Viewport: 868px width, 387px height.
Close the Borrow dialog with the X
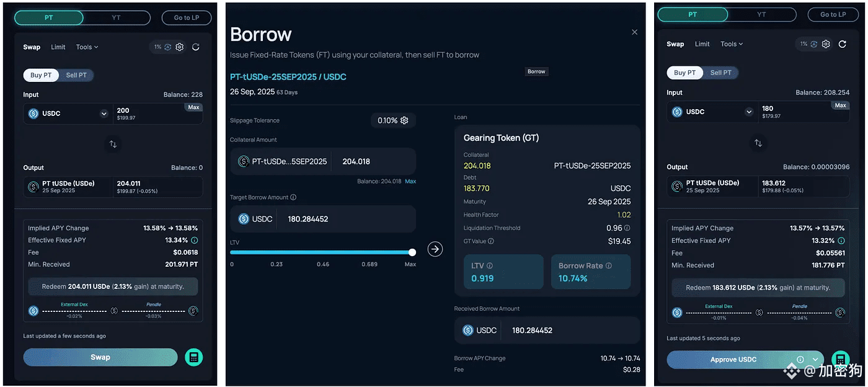click(x=634, y=32)
